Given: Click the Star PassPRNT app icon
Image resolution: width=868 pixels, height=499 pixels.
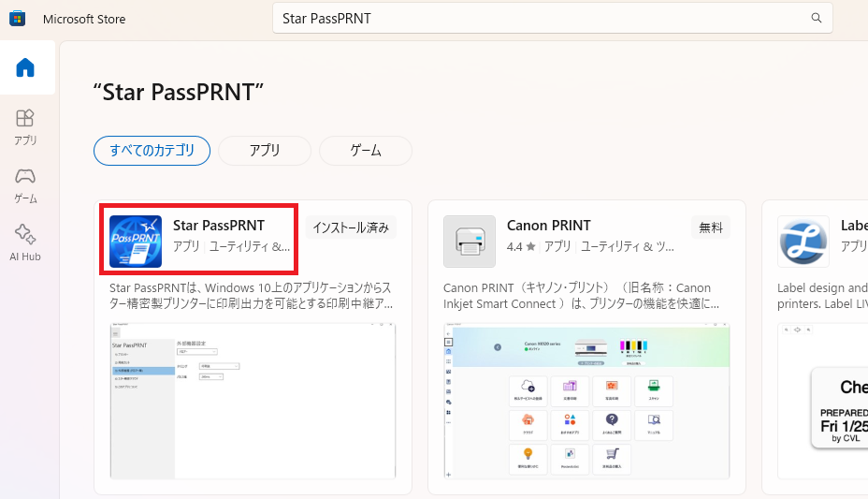Looking at the screenshot, I should tap(136, 242).
